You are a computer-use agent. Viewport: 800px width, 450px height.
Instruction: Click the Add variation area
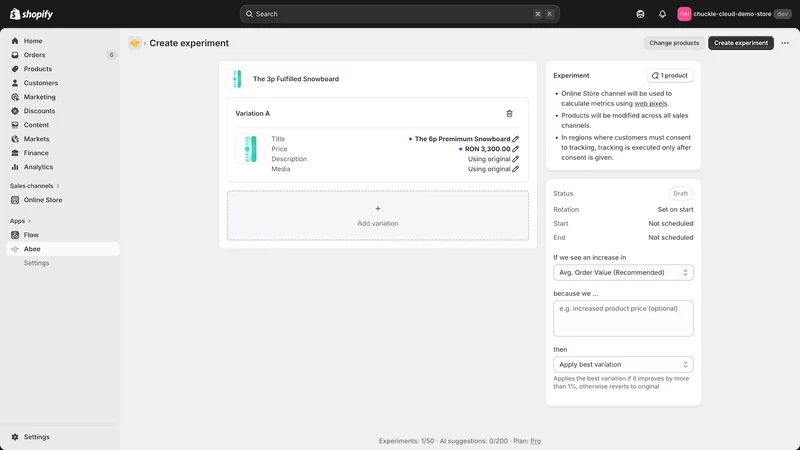point(378,215)
